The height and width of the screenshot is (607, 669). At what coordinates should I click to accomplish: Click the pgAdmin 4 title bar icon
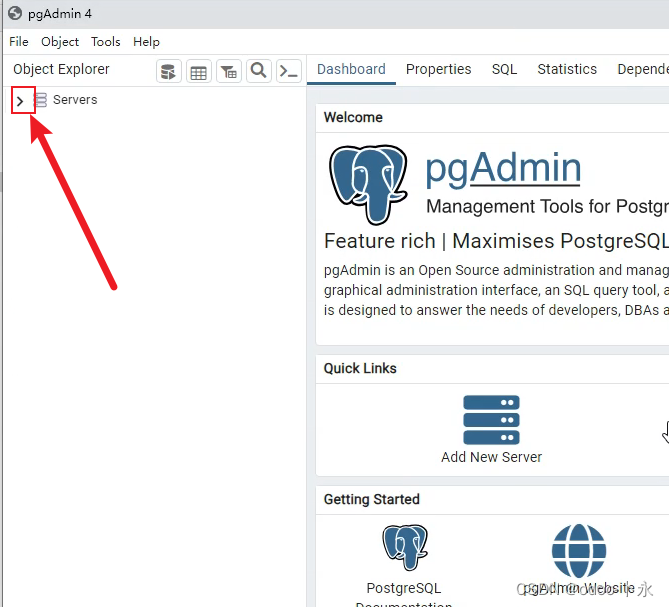pyautogui.click(x=15, y=13)
